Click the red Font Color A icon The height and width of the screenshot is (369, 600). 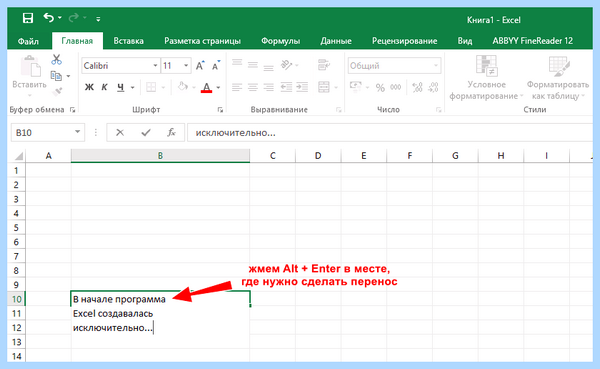click(x=206, y=88)
